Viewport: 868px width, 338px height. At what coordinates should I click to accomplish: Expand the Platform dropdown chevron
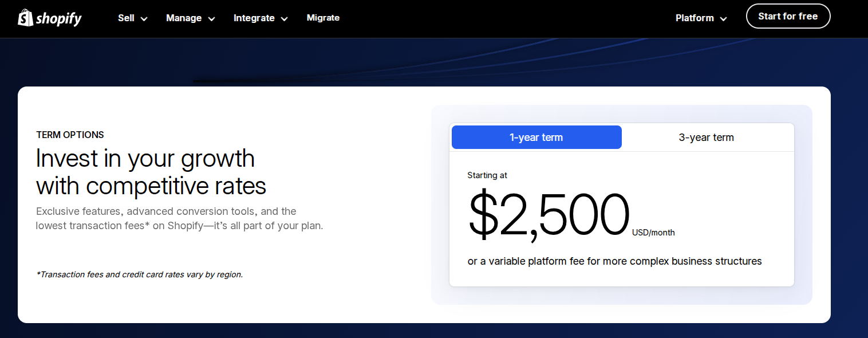point(723,19)
